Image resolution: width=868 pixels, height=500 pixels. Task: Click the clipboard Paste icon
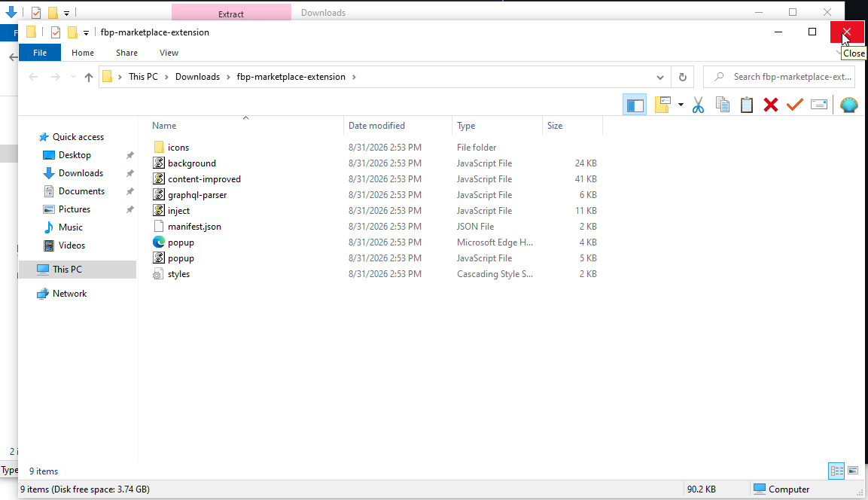pyautogui.click(x=747, y=105)
